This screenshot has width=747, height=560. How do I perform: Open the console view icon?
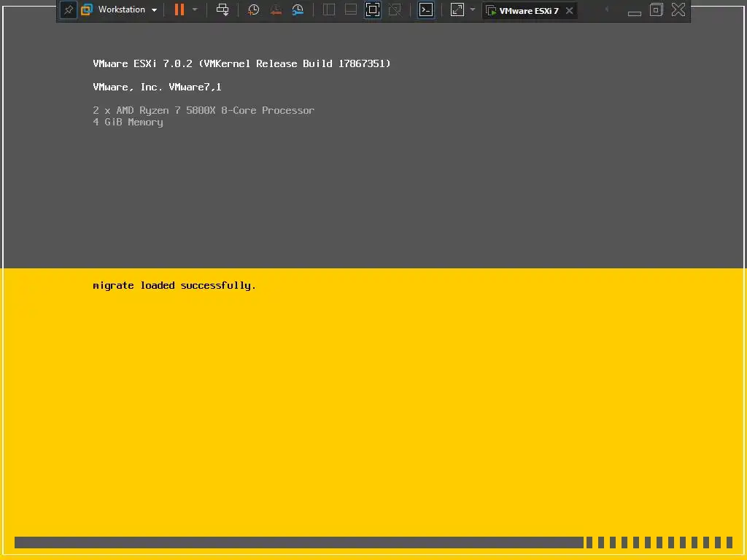(x=426, y=9)
